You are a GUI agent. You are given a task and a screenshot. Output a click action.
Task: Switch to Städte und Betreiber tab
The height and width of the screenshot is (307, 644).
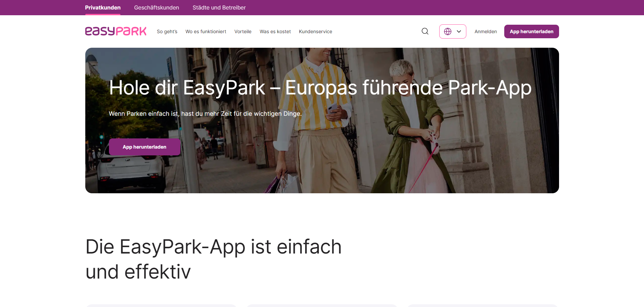(219, 7)
